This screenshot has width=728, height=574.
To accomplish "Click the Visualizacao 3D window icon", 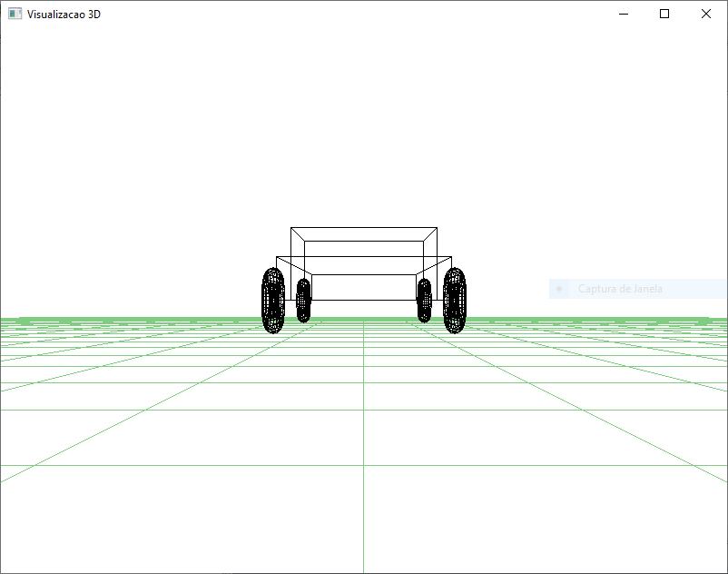I will click(15, 14).
